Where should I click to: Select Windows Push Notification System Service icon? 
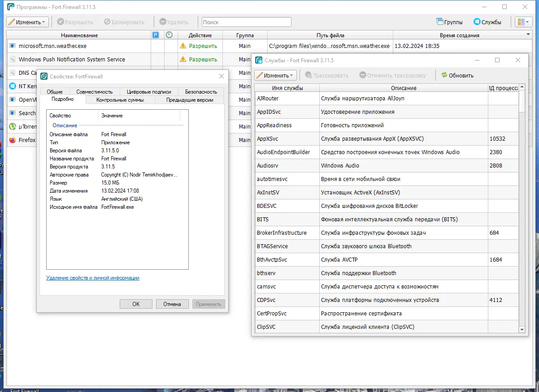tap(13, 59)
